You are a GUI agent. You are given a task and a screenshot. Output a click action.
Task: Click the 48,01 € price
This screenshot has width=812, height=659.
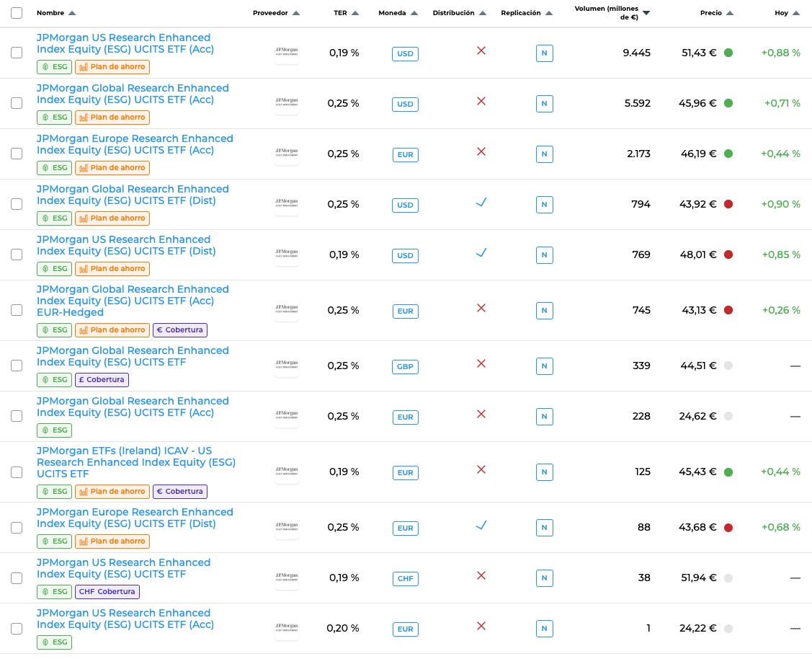coord(698,255)
